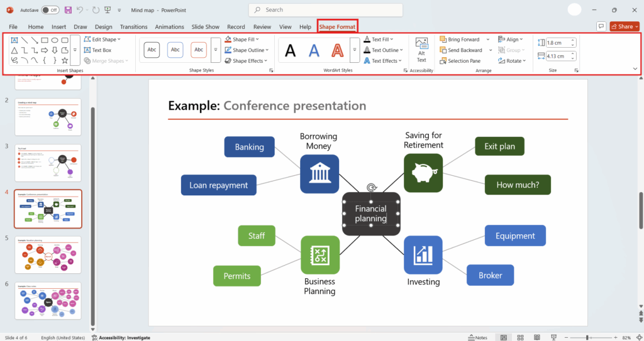This screenshot has width=644, height=341.
Task: Click the Save icon in title bar
Action: [67, 10]
